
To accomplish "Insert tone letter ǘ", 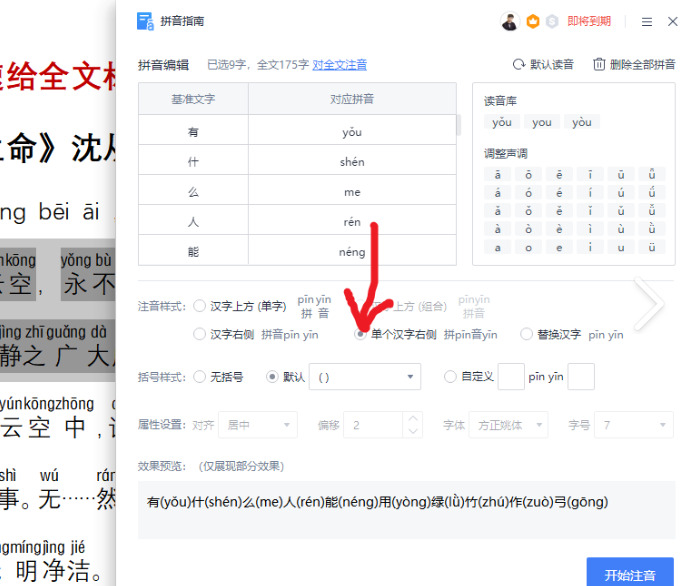I will [x=651, y=193].
